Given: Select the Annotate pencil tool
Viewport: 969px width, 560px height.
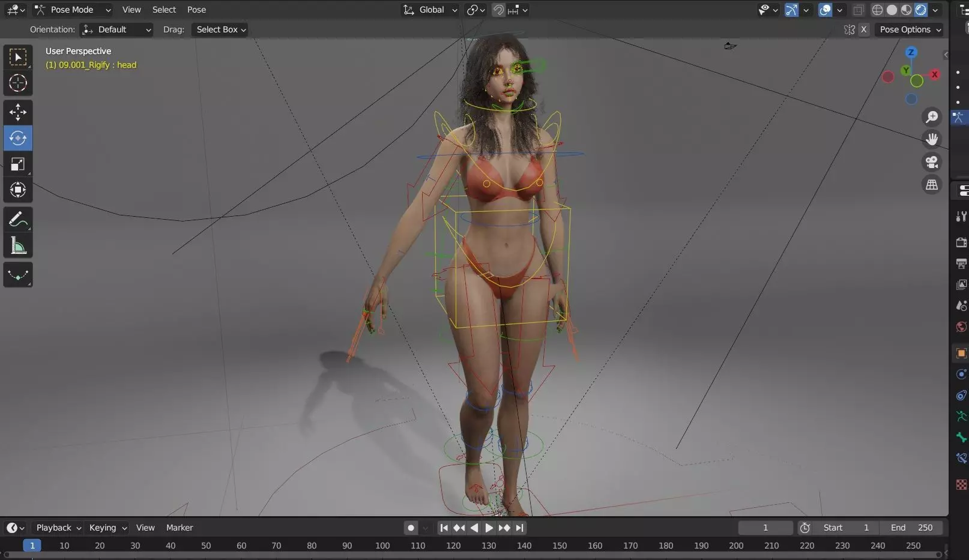Looking at the screenshot, I should coord(18,220).
